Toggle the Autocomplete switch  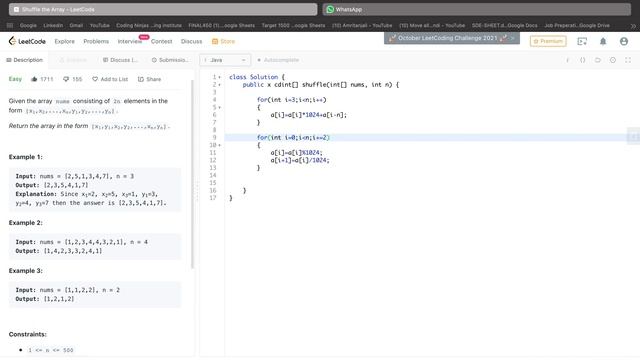point(259,60)
